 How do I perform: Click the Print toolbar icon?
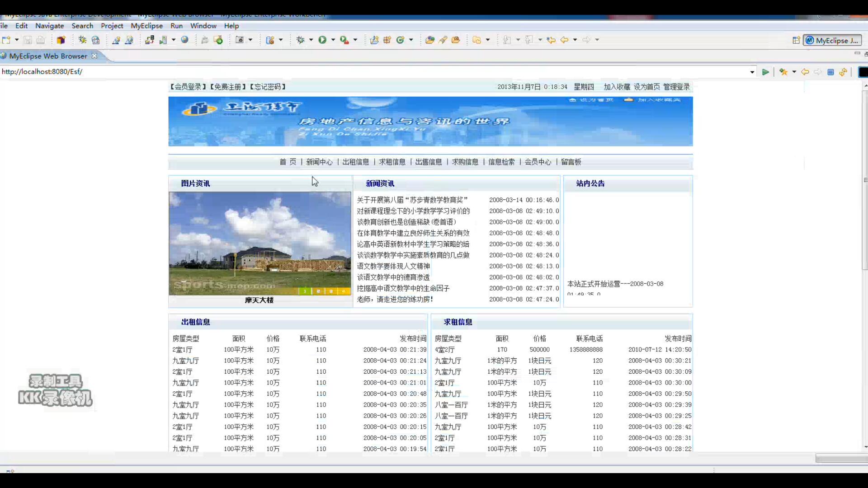click(x=41, y=40)
